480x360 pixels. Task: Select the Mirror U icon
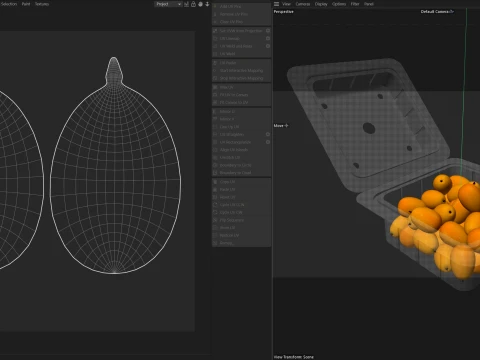click(x=215, y=111)
